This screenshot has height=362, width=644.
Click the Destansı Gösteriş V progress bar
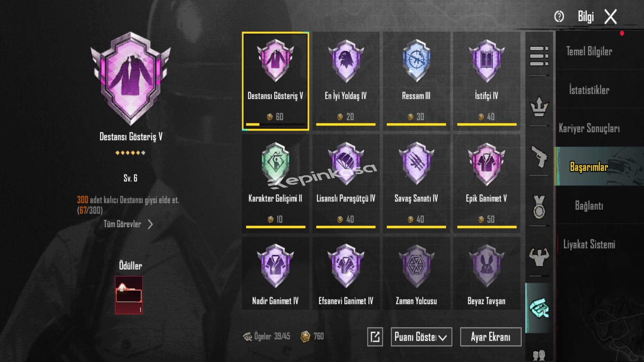tap(275, 124)
